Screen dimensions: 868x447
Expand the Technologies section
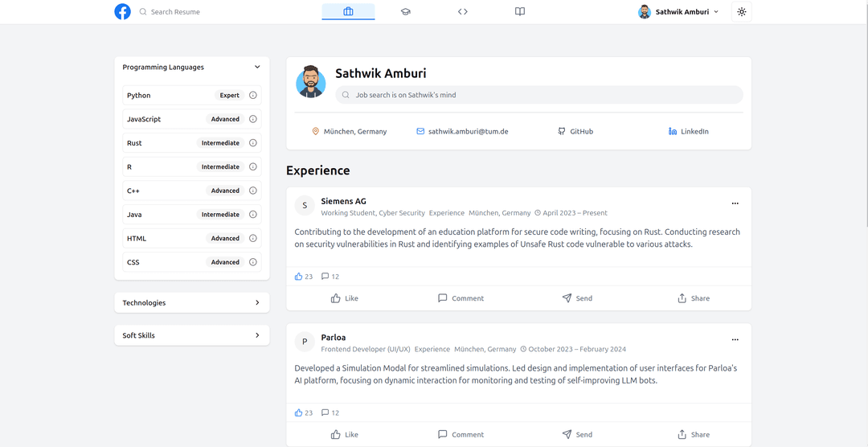click(x=191, y=303)
